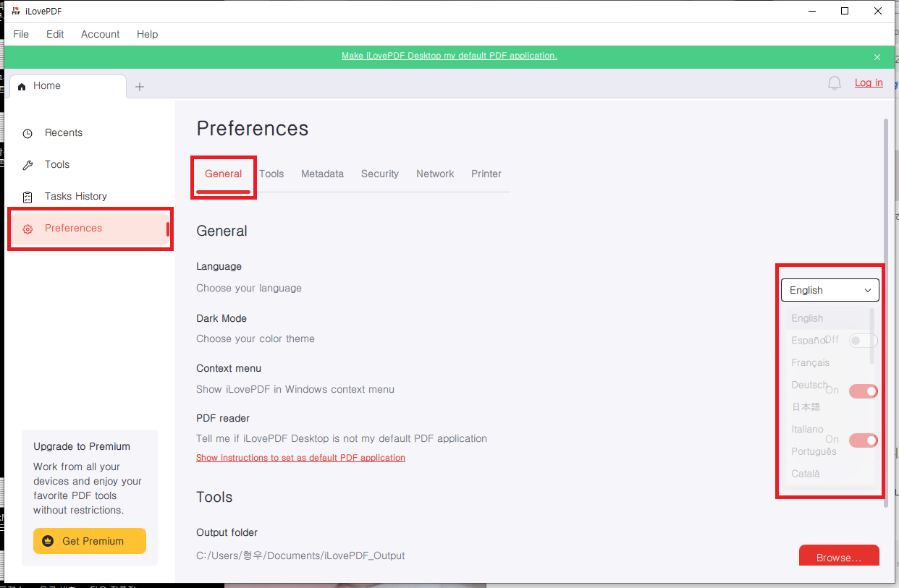Open the notifications bell icon
This screenshot has width=899, height=588.
[835, 83]
